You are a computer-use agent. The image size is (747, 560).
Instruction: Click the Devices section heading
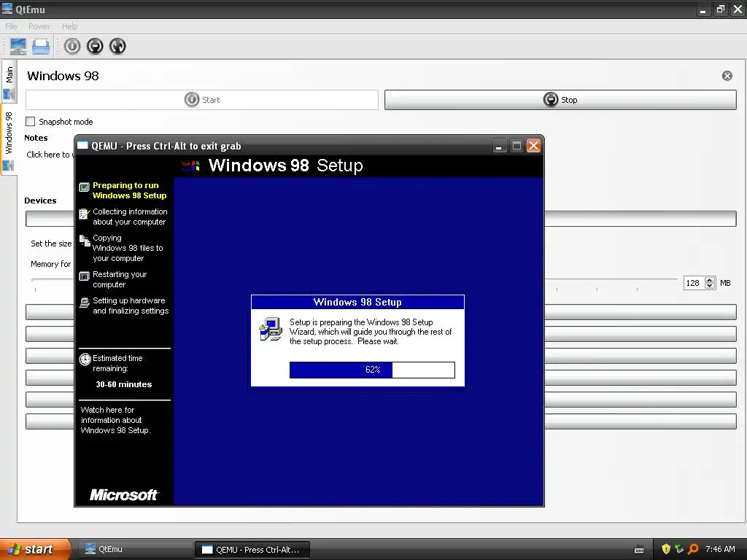(x=41, y=201)
